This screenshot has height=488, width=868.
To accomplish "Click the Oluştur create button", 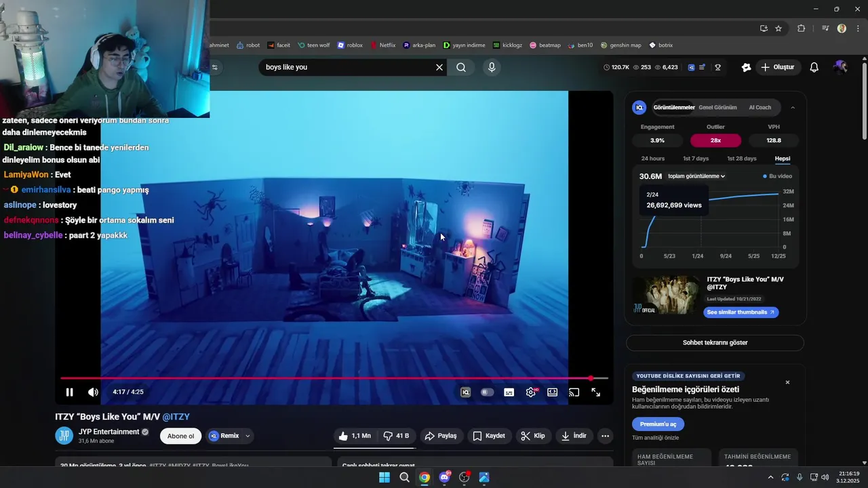I will tap(777, 67).
